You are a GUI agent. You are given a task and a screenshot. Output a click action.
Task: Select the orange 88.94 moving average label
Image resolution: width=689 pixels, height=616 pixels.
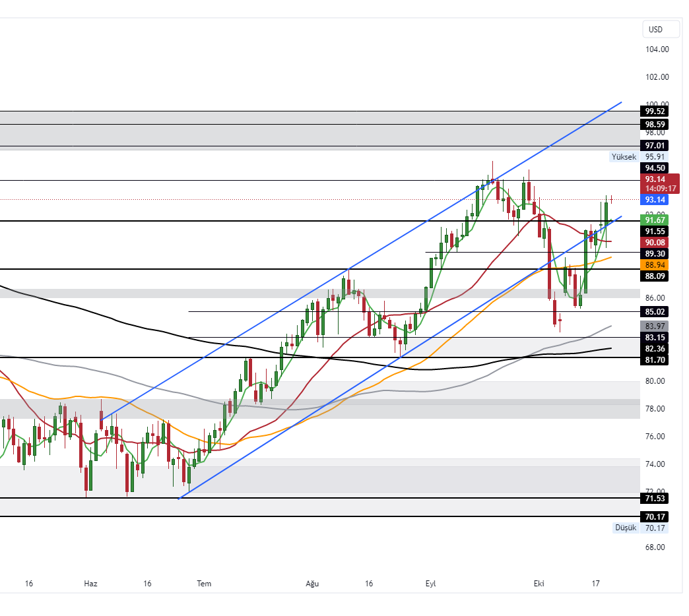click(x=655, y=264)
